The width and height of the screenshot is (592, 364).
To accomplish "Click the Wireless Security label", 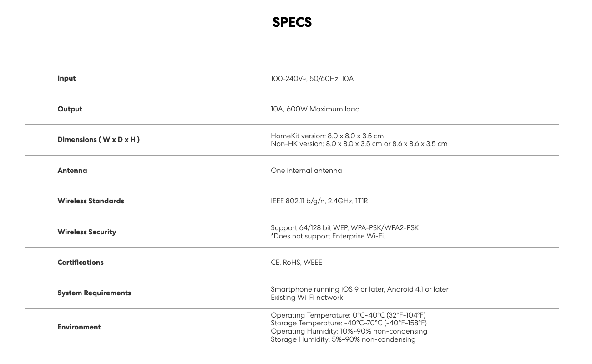I will (x=86, y=232).
